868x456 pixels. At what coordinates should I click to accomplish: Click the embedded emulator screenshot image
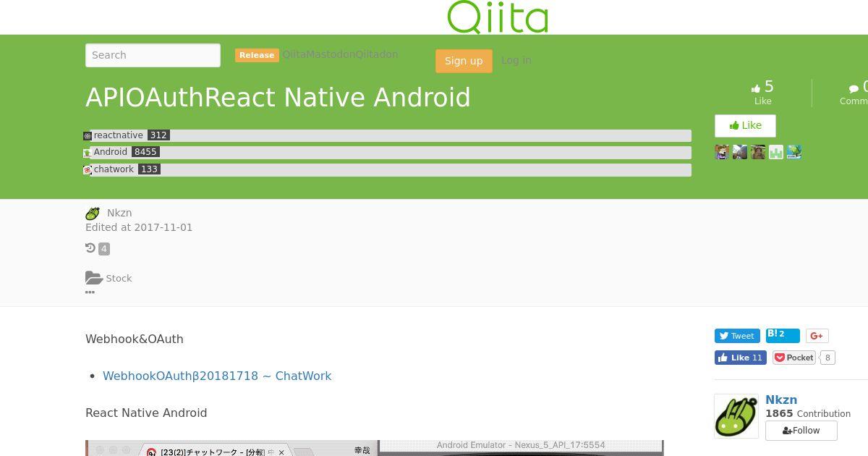point(375,448)
